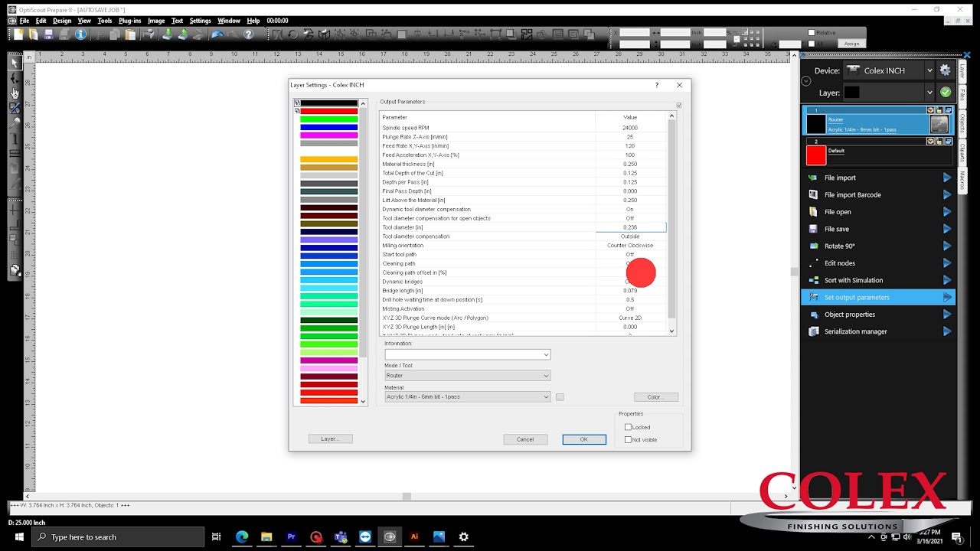Click the Print toolbar icon
The width and height of the screenshot is (980, 551).
(x=150, y=34)
